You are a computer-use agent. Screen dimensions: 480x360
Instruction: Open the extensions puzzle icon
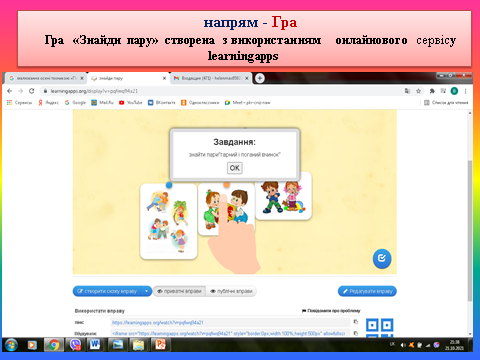click(432, 91)
